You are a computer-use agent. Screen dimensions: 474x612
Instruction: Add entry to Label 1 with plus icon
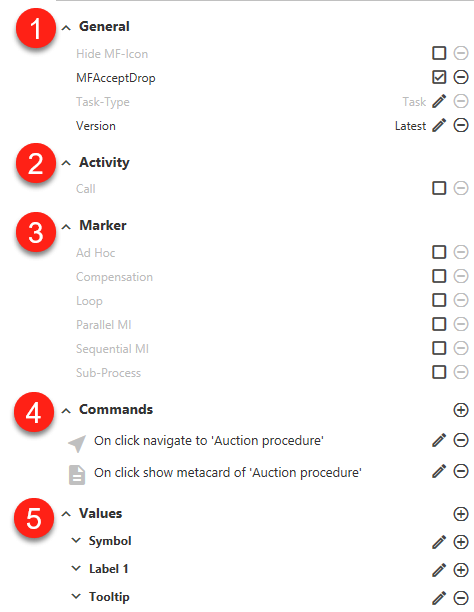(x=461, y=570)
